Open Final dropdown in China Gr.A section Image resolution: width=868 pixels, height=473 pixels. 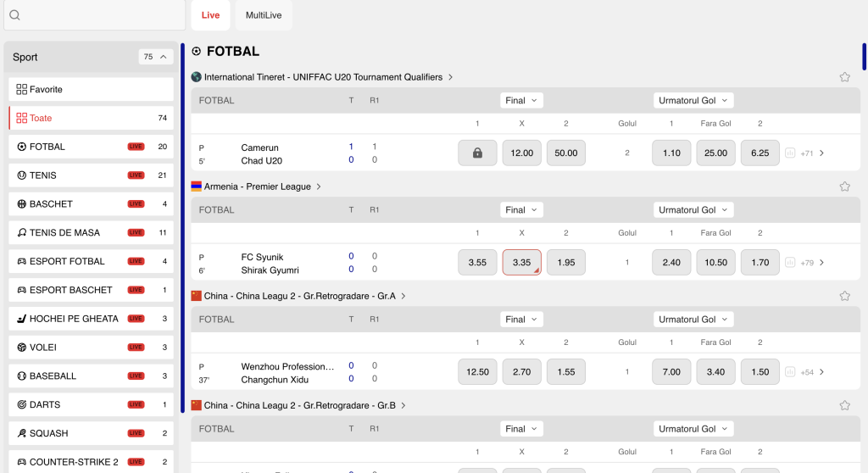coord(521,319)
